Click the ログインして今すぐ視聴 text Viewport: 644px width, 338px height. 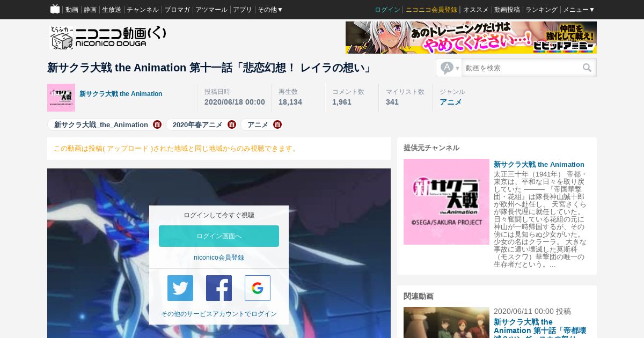219,215
